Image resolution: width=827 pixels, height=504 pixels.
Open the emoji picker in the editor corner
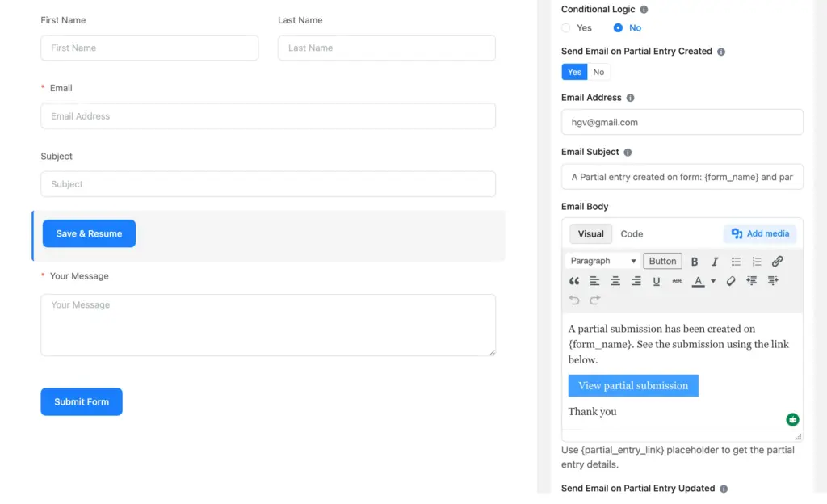(792, 419)
